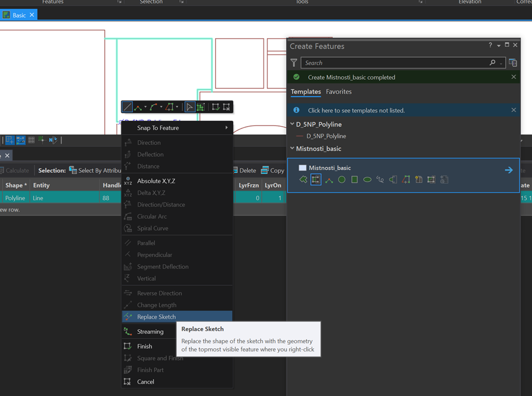Click the 3D geometry tool in template

(x=431, y=179)
